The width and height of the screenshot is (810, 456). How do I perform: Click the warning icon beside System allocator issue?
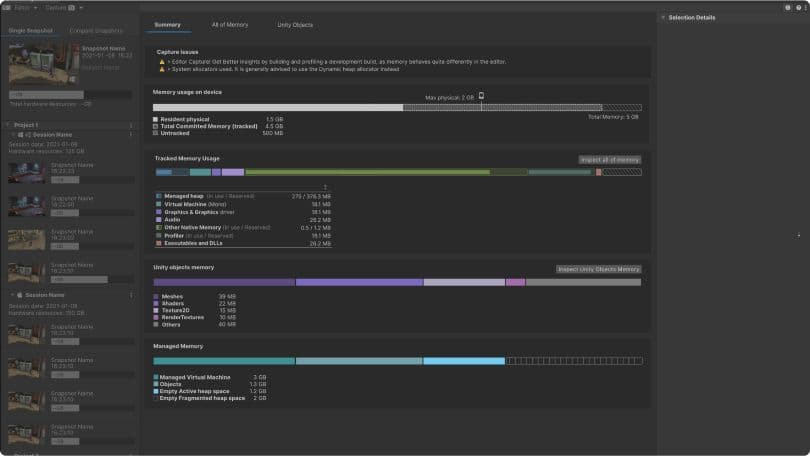click(162, 69)
